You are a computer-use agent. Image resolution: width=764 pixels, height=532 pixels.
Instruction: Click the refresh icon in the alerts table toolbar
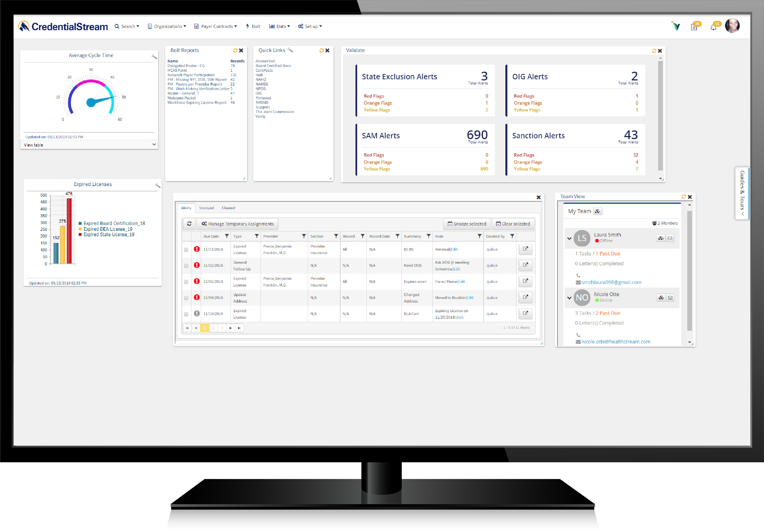189,224
